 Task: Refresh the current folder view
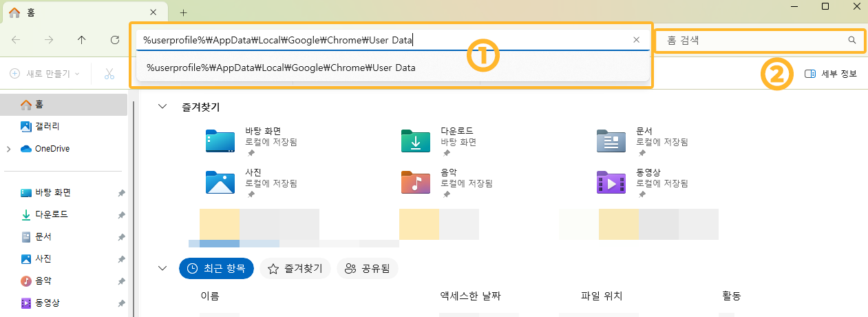[x=115, y=40]
